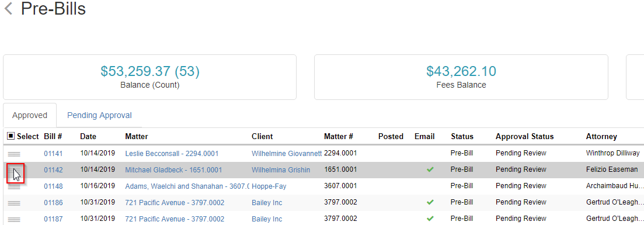Image resolution: width=644 pixels, height=225 pixels.
Task: Go back using the Pre-Bills arrow
Action: click(8, 9)
